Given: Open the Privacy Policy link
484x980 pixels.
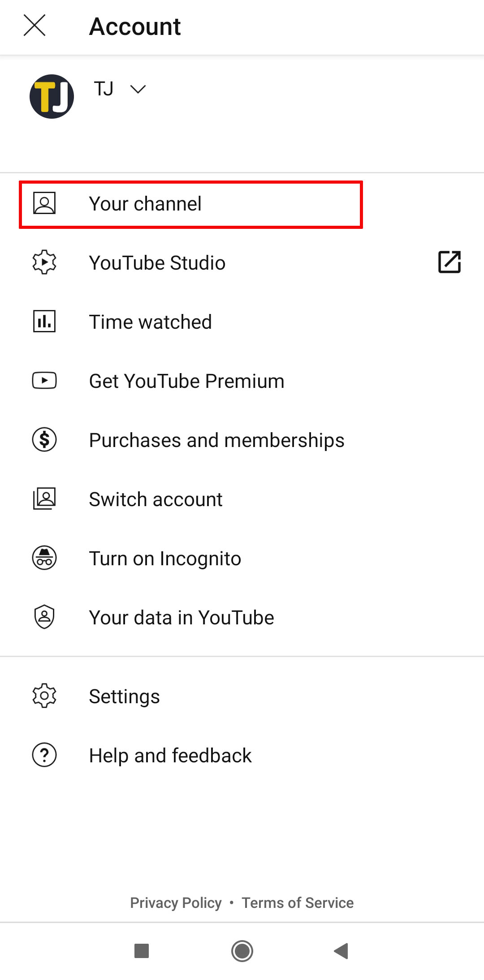Looking at the screenshot, I should point(176,903).
